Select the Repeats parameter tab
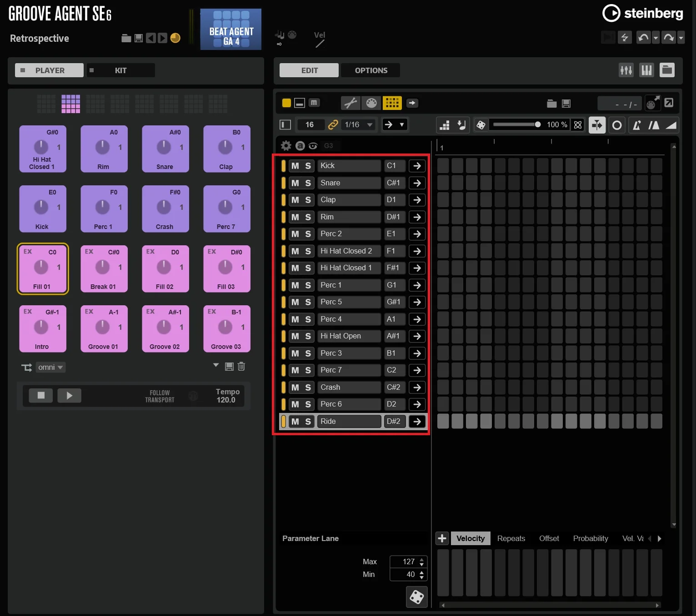This screenshot has height=616, width=696. coord(511,538)
